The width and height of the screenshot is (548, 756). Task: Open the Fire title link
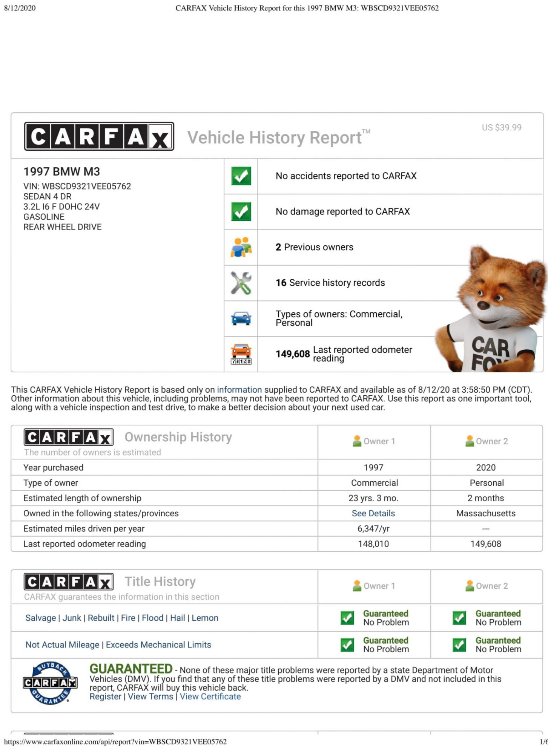pyautogui.click(x=128, y=618)
